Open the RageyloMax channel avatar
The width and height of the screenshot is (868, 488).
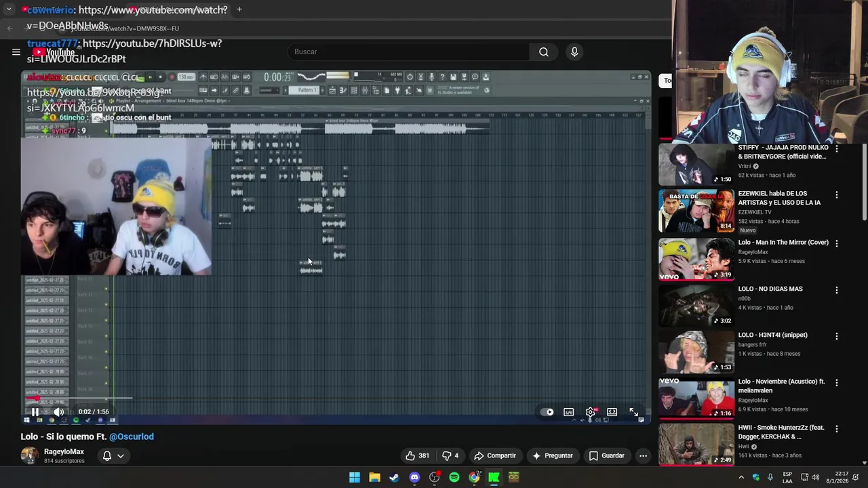[x=29, y=455]
